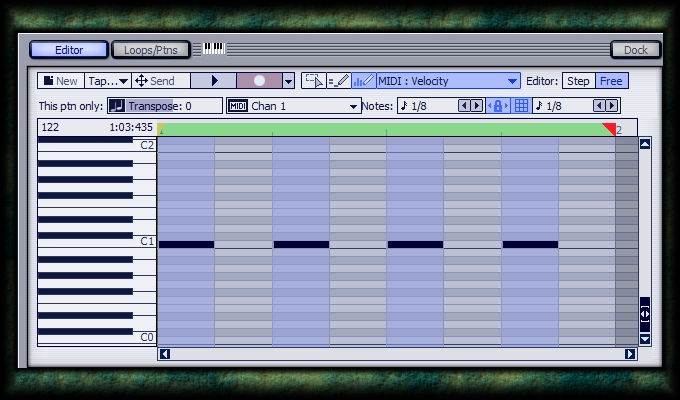Open the Loops/Ptns tab
Viewport: 680px width, 400px height.
point(150,50)
